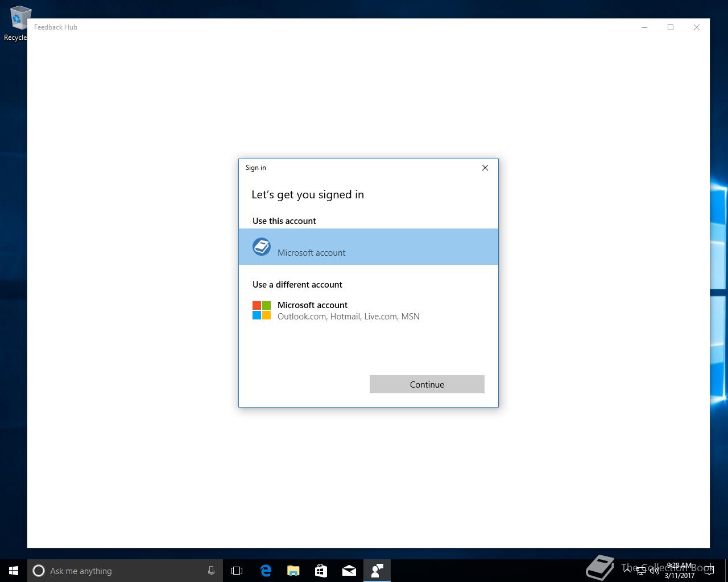Open the Action Center notifications icon
This screenshot has height=582, width=728.
709,571
